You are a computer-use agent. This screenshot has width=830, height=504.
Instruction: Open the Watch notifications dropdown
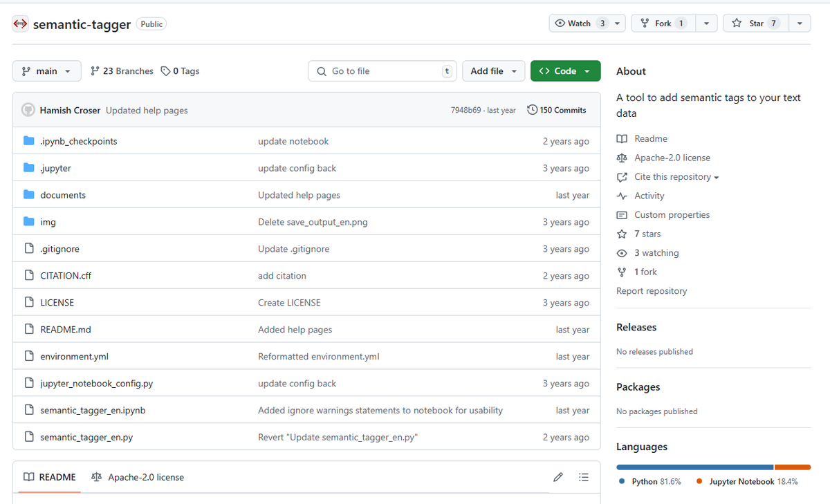point(587,24)
